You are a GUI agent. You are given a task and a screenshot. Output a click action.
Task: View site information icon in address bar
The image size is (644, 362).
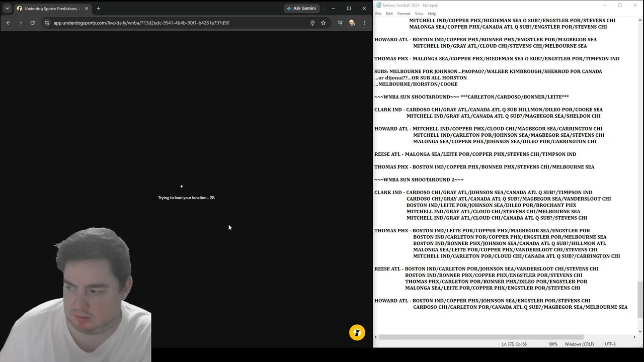click(47, 23)
